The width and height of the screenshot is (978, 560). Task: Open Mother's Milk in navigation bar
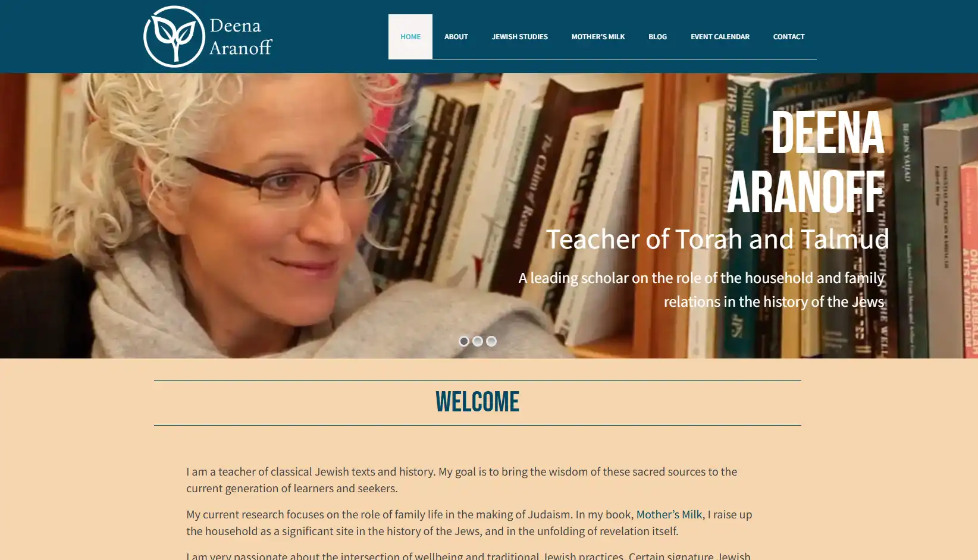pyautogui.click(x=598, y=37)
